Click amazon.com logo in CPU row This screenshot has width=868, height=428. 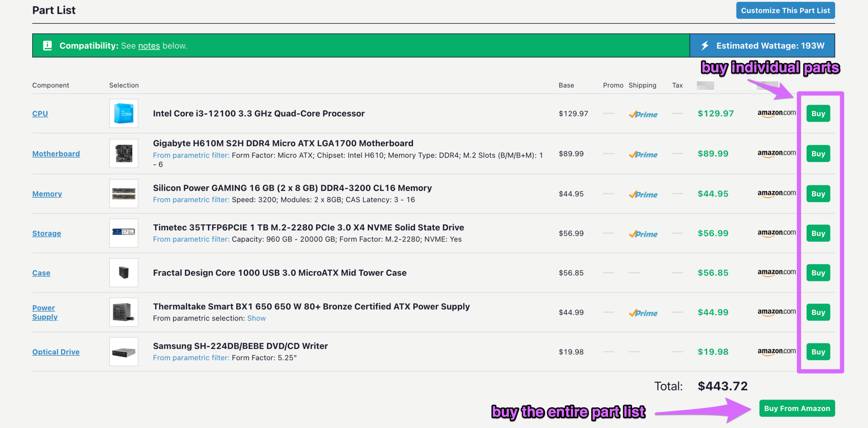pos(776,114)
